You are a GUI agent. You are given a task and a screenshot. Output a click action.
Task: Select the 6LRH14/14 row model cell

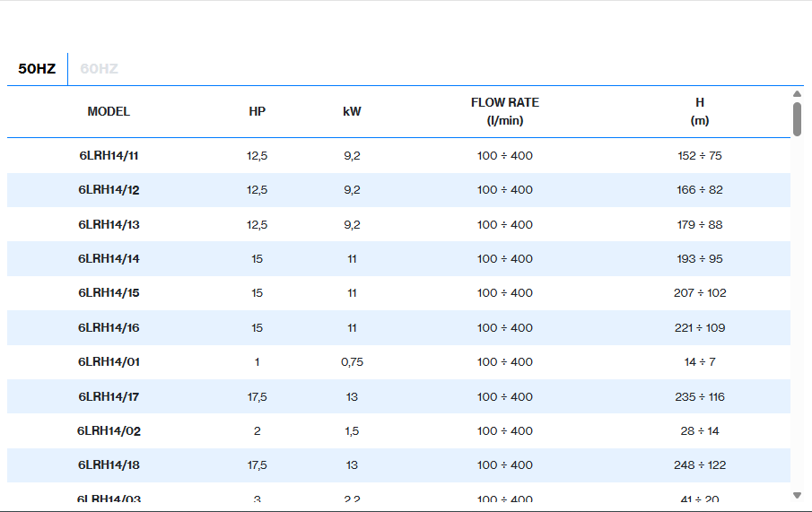coord(109,259)
